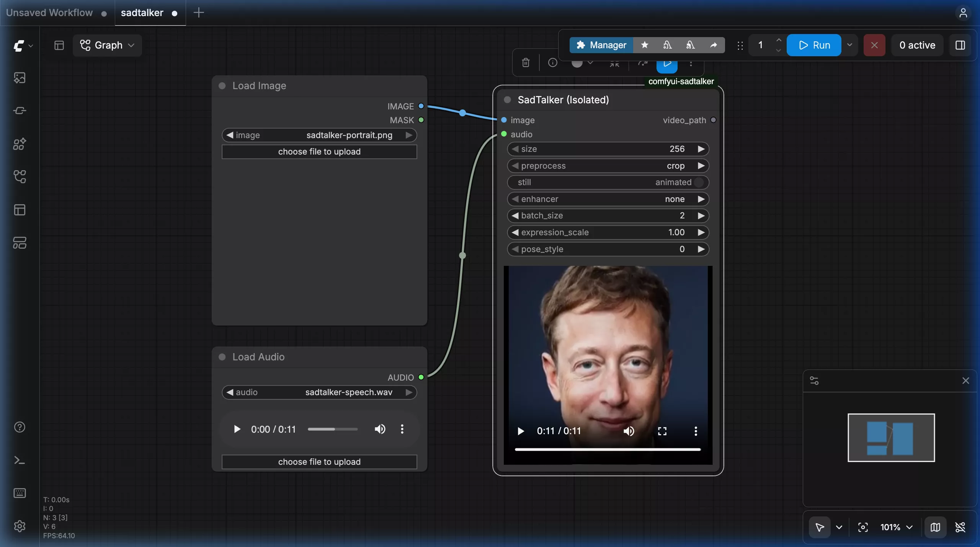Screen dimensions: 980x547
Task: Delete the selected node with trash icon
Action: click(x=526, y=62)
